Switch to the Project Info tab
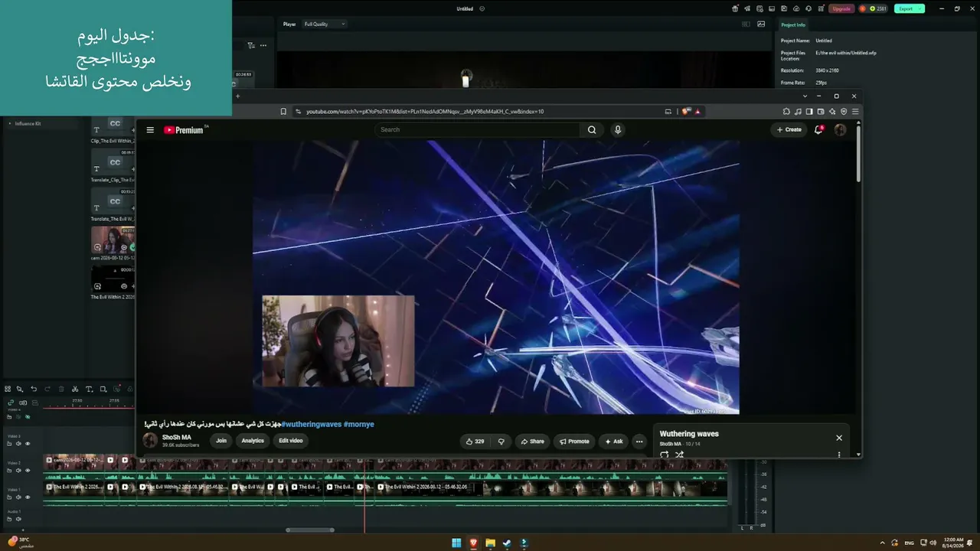Image resolution: width=980 pixels, height=551 pixels. 793,24
